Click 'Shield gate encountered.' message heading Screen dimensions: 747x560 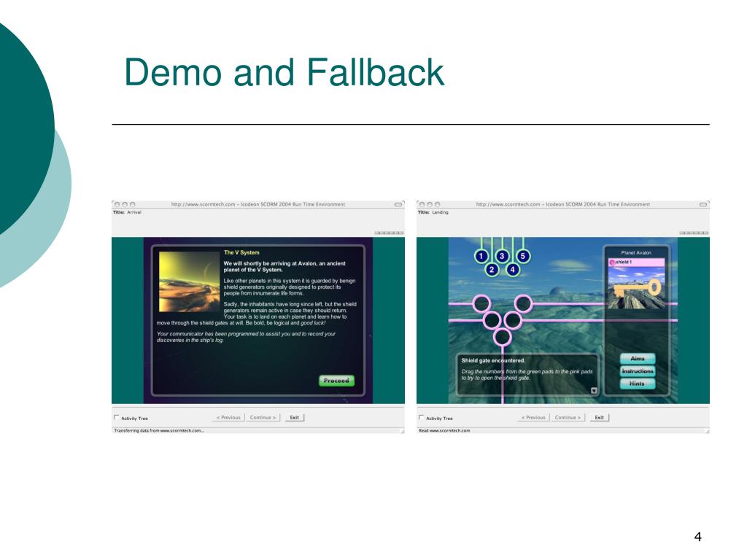coord(493,360)
